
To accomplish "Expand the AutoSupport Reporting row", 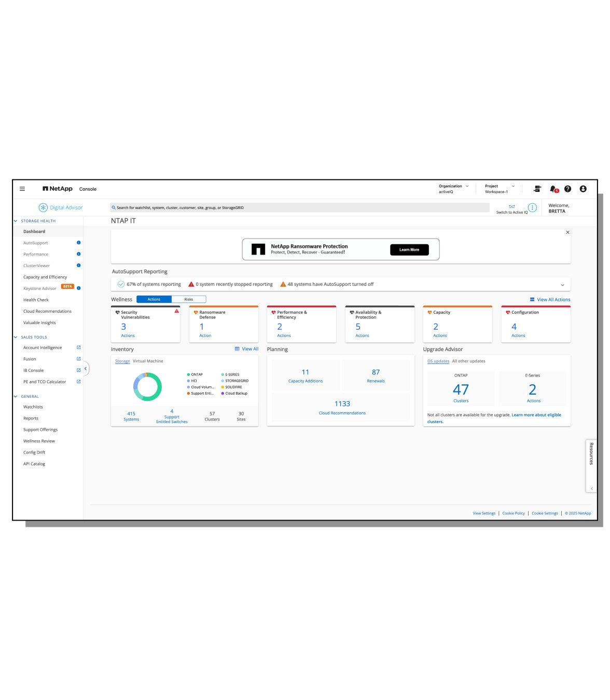I will coord(563,285).
